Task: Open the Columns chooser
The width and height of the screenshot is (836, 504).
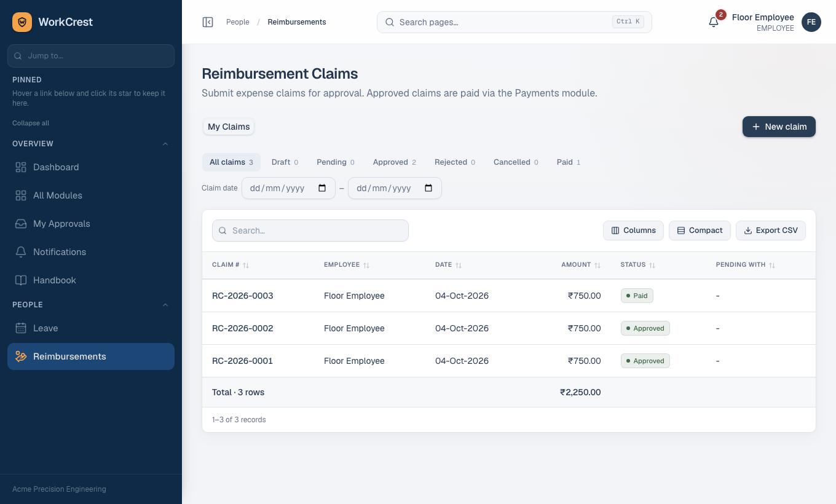Action: [633, 230]
